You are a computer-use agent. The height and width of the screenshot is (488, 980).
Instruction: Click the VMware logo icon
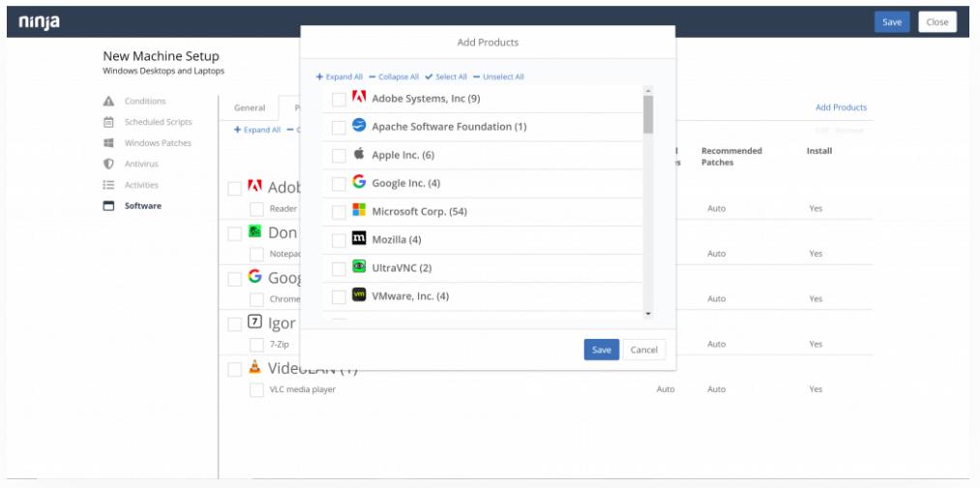point(359,294)
